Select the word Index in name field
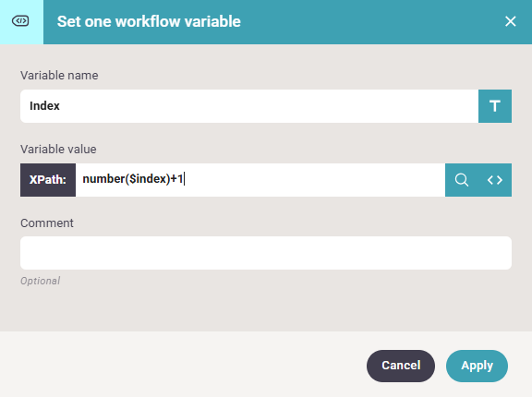 click(44, 106)
